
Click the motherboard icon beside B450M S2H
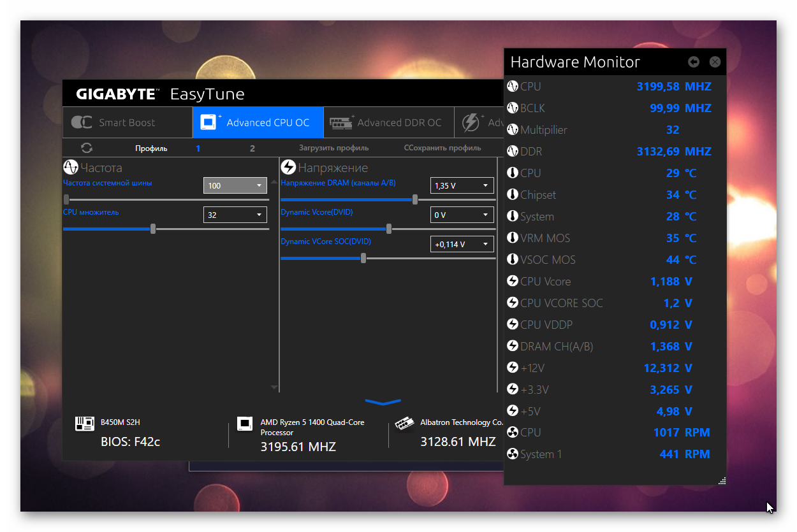pos(85,424)
